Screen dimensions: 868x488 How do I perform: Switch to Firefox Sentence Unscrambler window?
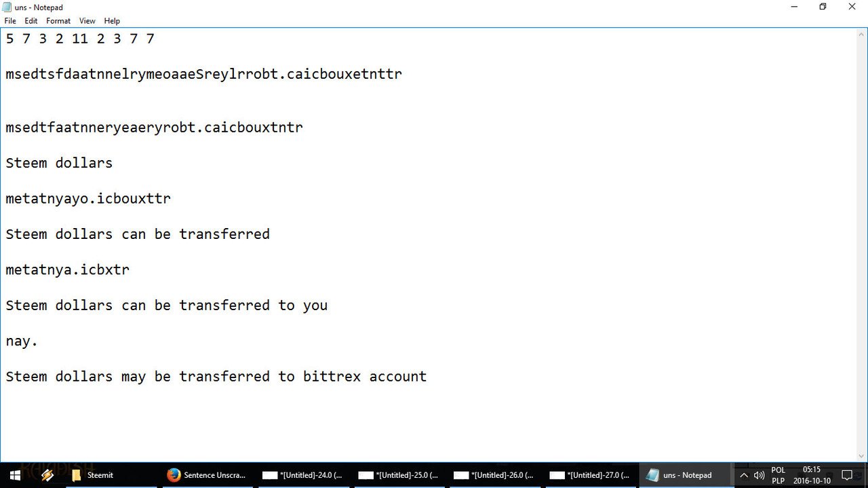pos(207,475)
